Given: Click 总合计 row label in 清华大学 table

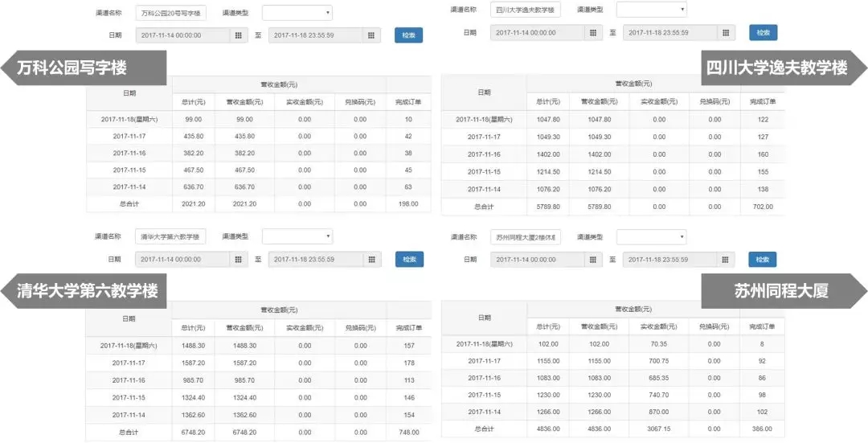Looking at the screenshot, I should [x=129, y=433].
